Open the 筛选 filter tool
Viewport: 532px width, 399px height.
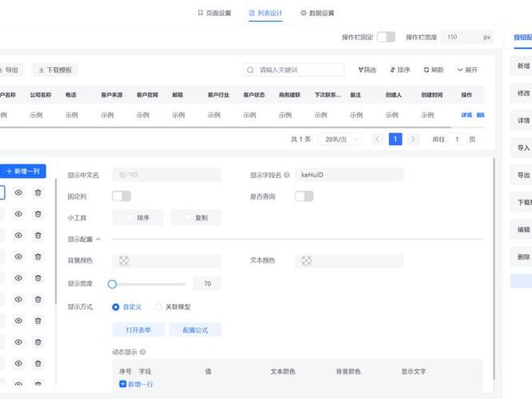pos(367,70)
